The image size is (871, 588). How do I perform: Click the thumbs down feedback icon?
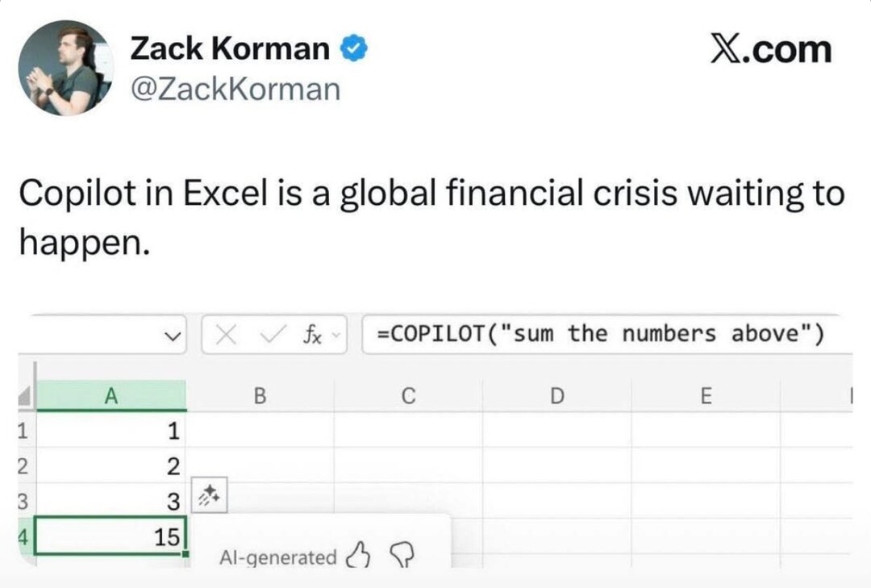tap(400, 555)
